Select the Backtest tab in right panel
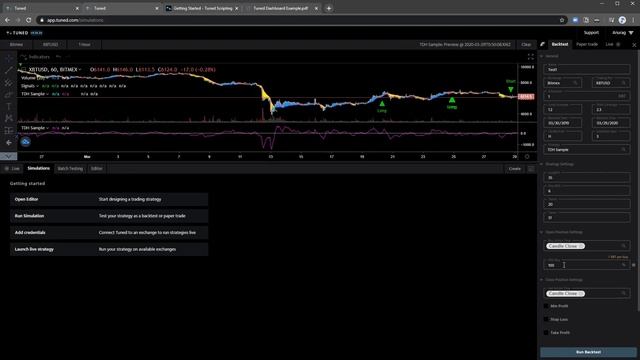 (x=560, y=44)
